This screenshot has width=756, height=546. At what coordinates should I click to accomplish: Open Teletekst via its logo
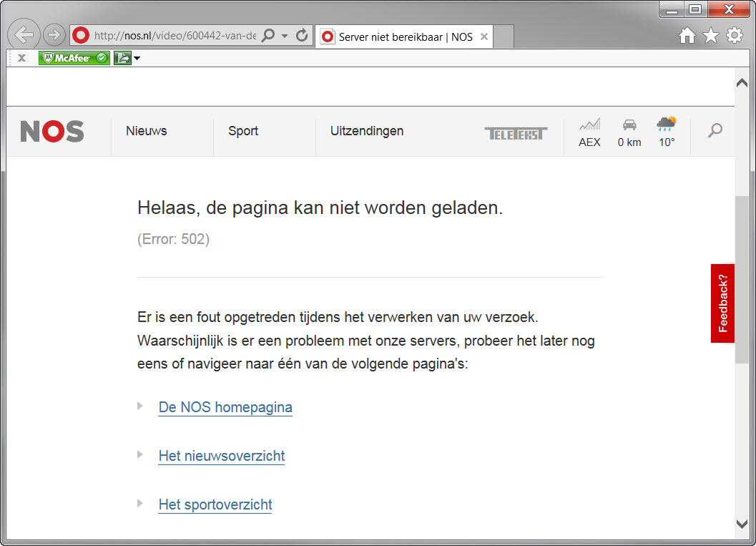coord(516,134)
